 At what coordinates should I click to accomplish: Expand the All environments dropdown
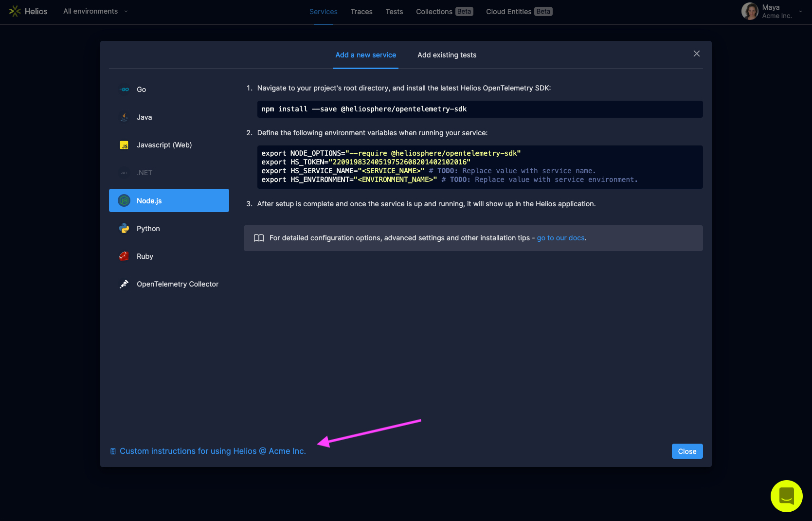click(x=96, y=11)
